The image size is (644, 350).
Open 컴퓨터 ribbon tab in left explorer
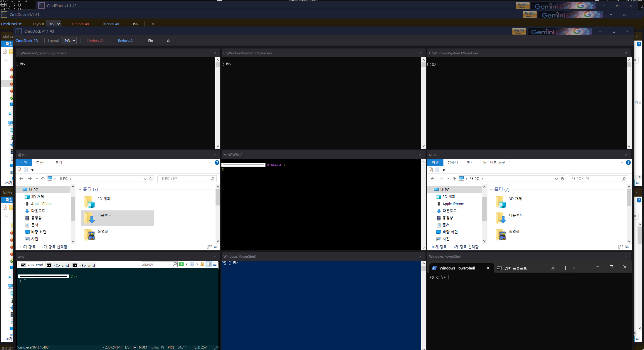click(41, 162)
